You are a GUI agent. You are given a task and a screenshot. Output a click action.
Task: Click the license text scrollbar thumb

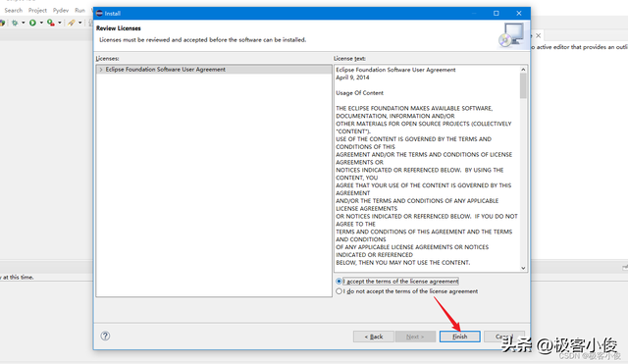point(523,85)
